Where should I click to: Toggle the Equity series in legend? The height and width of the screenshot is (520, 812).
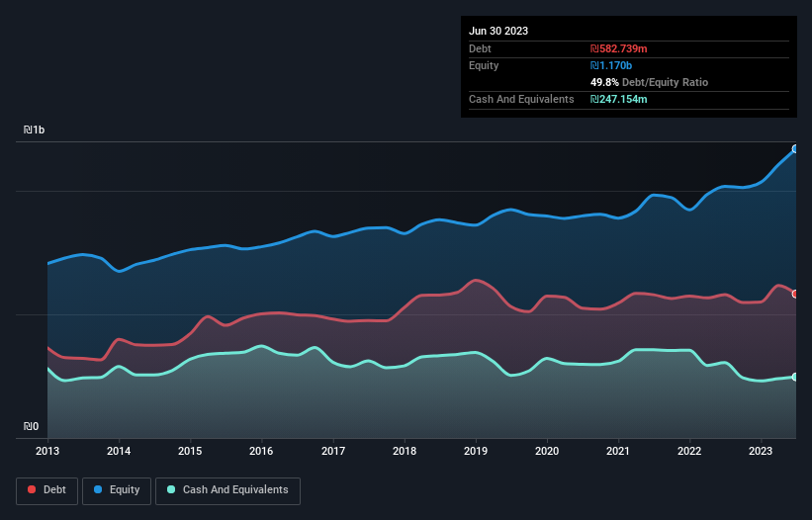[x=117, y=490]
